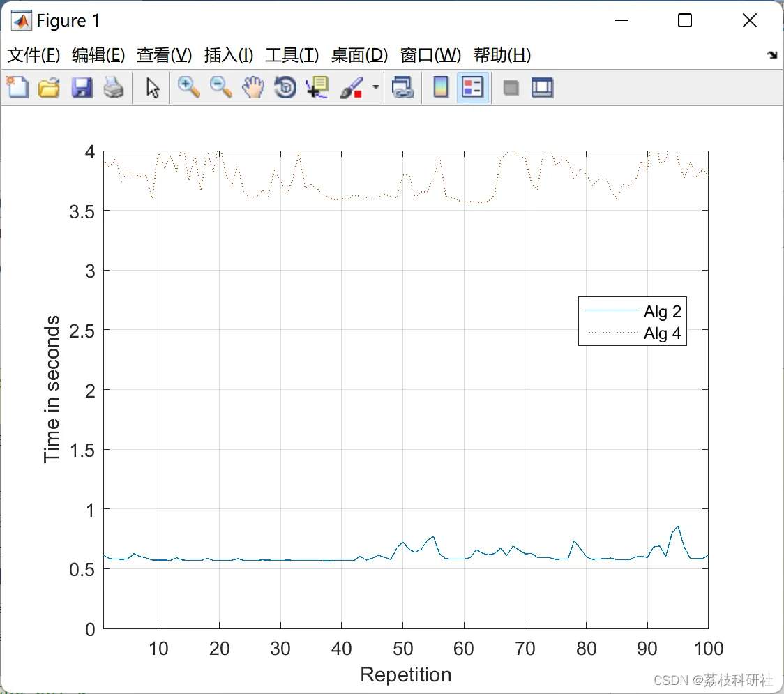Click the New Figure icon
The width and height of the screenshot is (784, 694).
pos(18,88)
